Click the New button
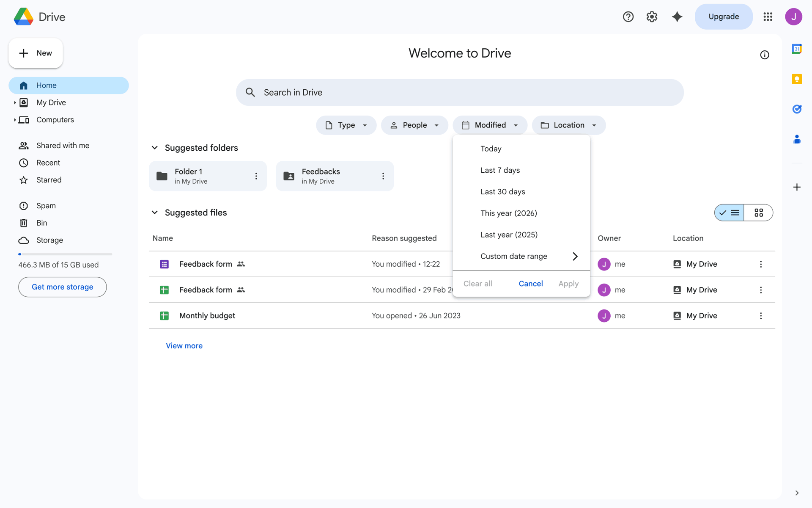Image resolution: width=812 pixels, height=508 pixels. coord(36,53)
